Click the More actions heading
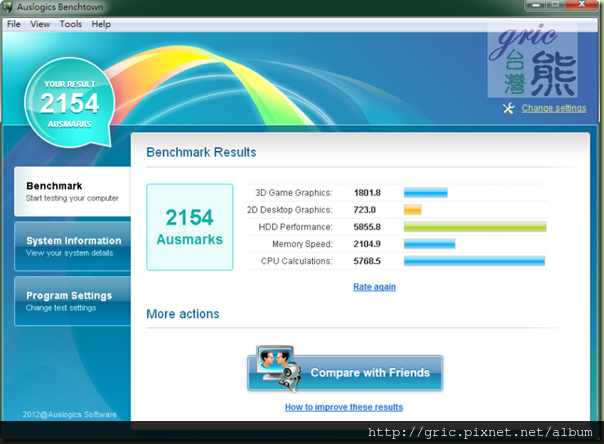The image size is (604, 444). point(183,314)
